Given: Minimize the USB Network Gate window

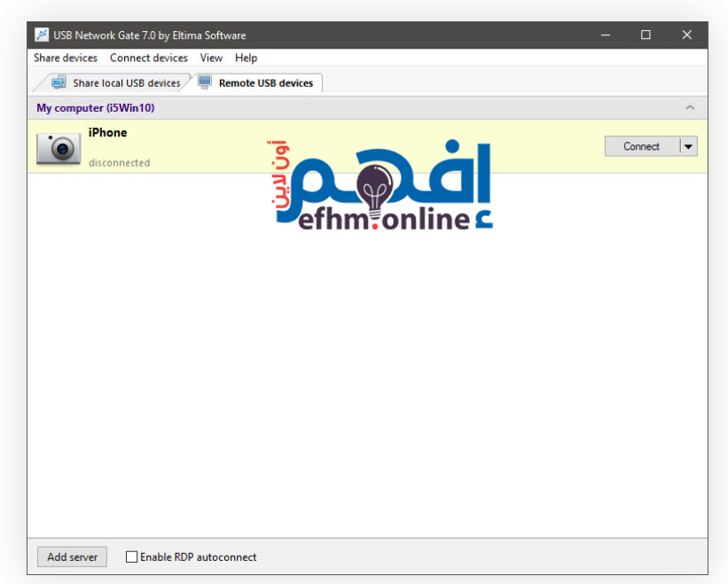Looking at the screenshot, I should coord(606,35).
